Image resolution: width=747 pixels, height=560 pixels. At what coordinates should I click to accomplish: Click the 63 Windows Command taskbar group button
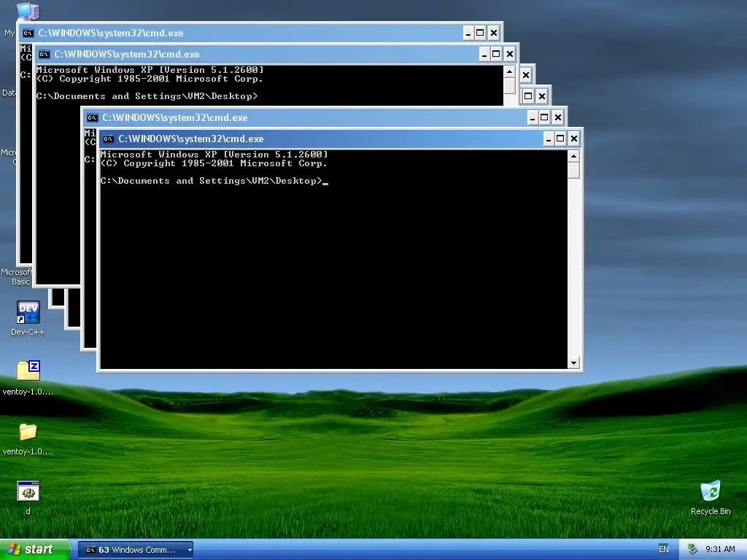coord(135,550)
